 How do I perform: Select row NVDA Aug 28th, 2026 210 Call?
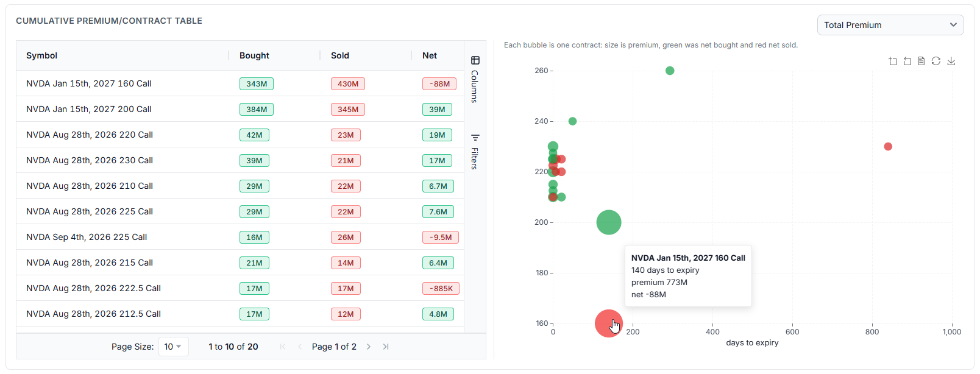coord(240,186)
